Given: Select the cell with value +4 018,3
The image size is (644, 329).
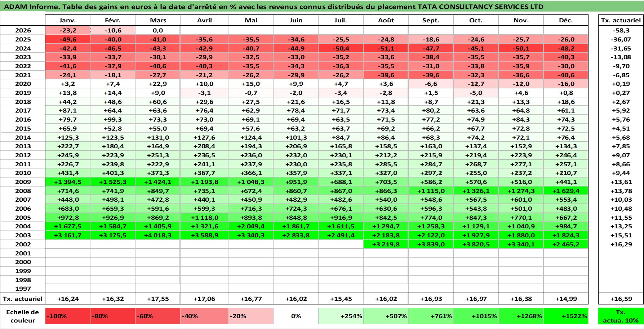Looking at the screenshot, I should pos(158,235).
